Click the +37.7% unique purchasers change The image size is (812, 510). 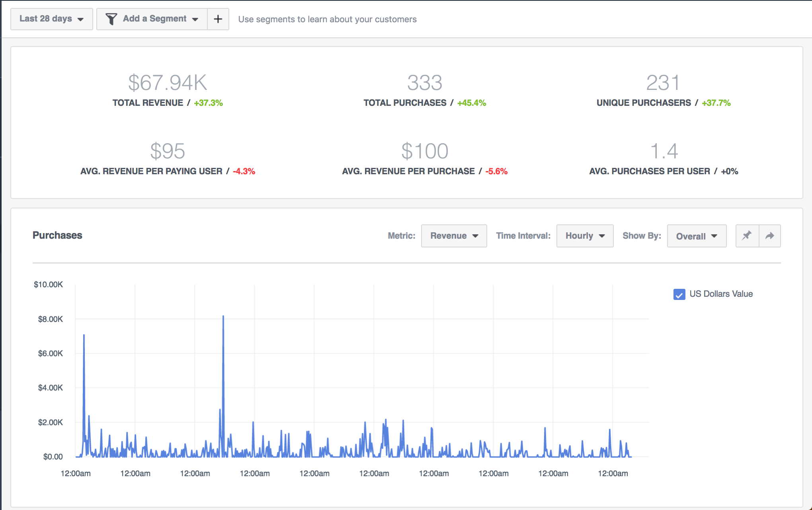coord(716,103)
